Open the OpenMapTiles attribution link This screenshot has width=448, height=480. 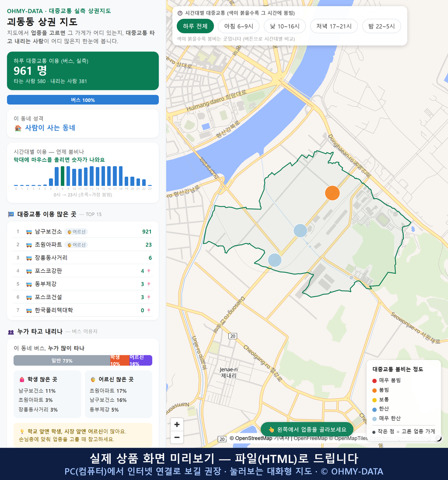348,438
